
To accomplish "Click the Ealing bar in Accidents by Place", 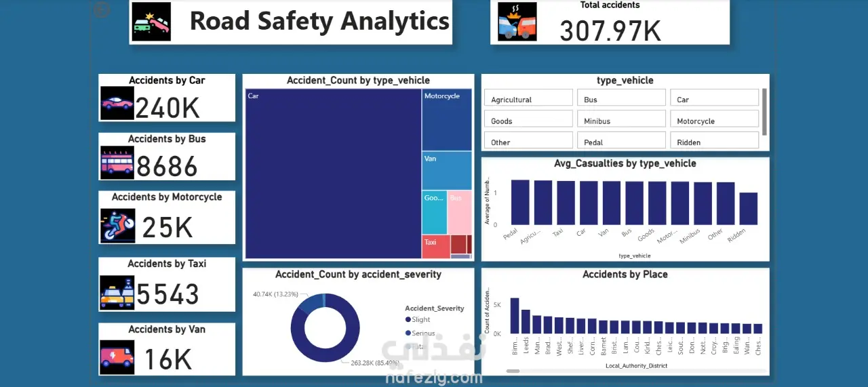I will (x=736, y=329).
